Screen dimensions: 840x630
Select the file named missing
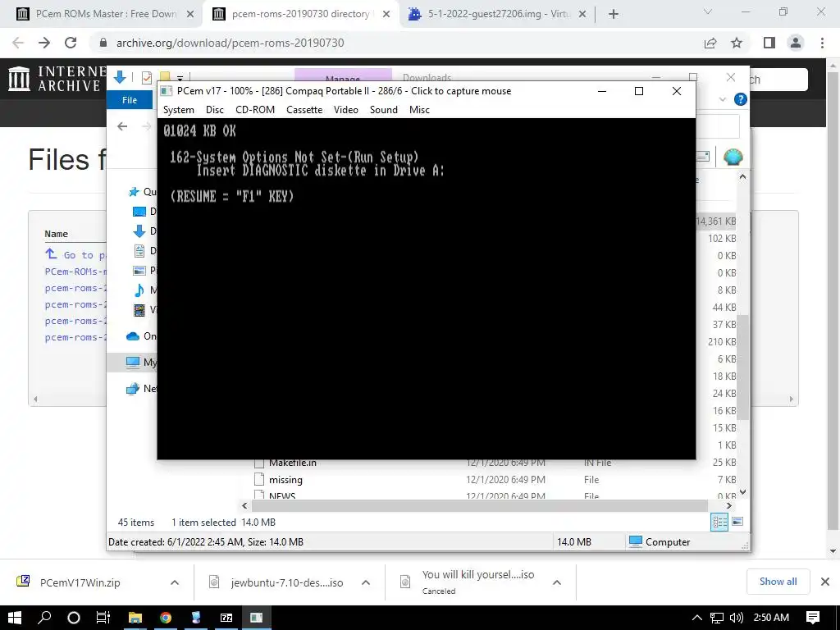point(285,480)
